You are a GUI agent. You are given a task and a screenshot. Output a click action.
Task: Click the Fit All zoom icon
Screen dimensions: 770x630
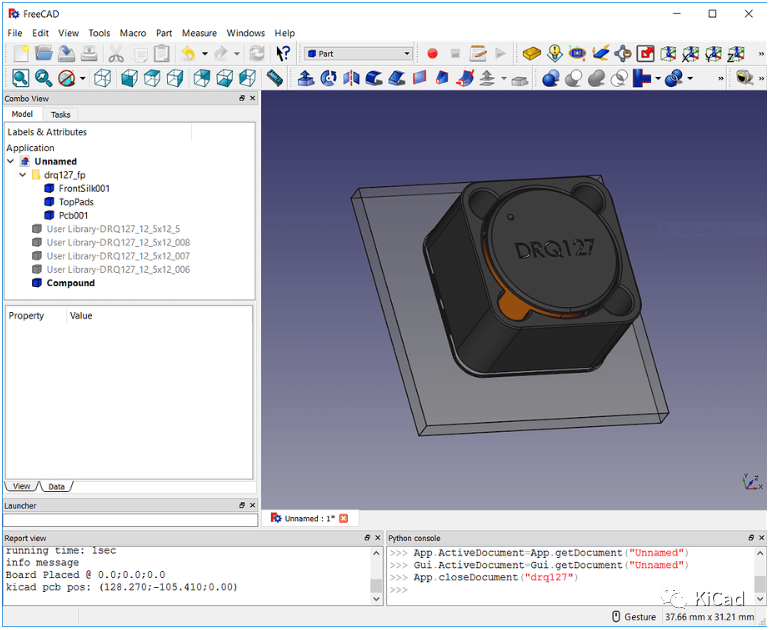click(21, 78)
